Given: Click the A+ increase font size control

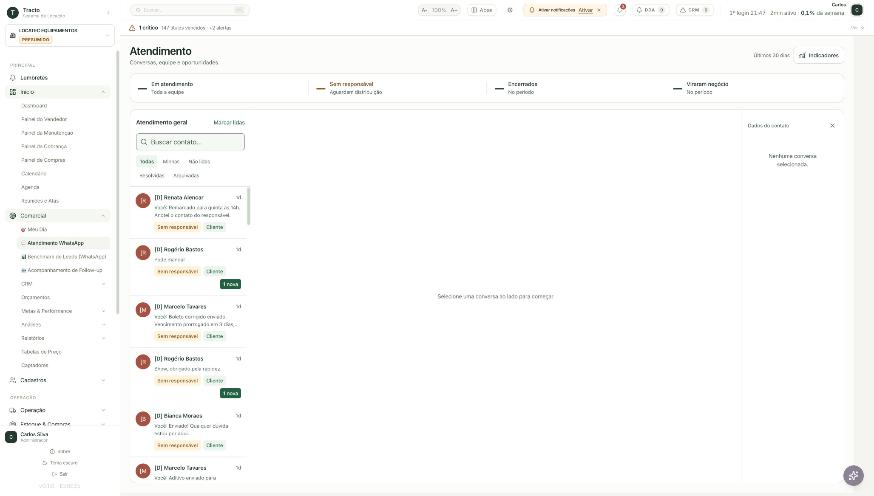Looking at the screenshot, I should point(454,10).
